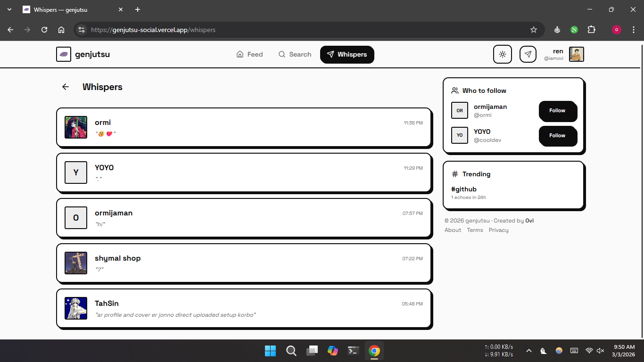Click the 11:38 PM timestamp
The width and height of the screenshot is (644, 362).
click(413, 123)
